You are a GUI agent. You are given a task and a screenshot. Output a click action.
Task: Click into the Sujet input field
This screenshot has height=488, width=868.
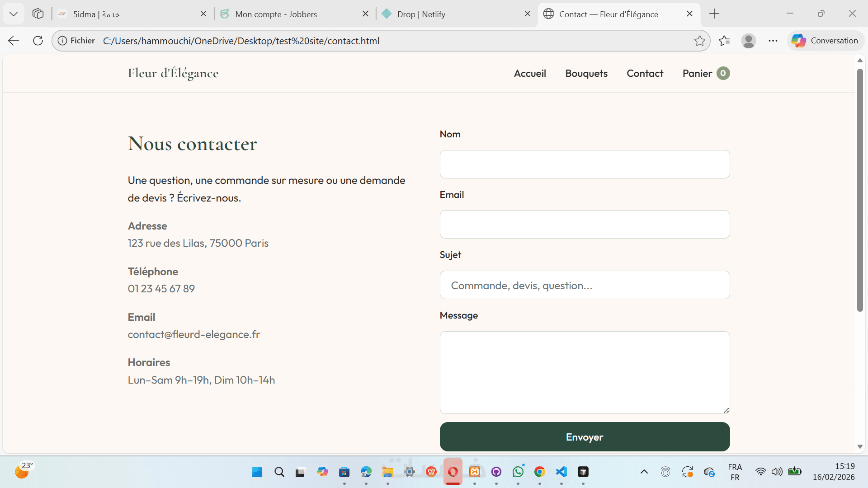585,285
